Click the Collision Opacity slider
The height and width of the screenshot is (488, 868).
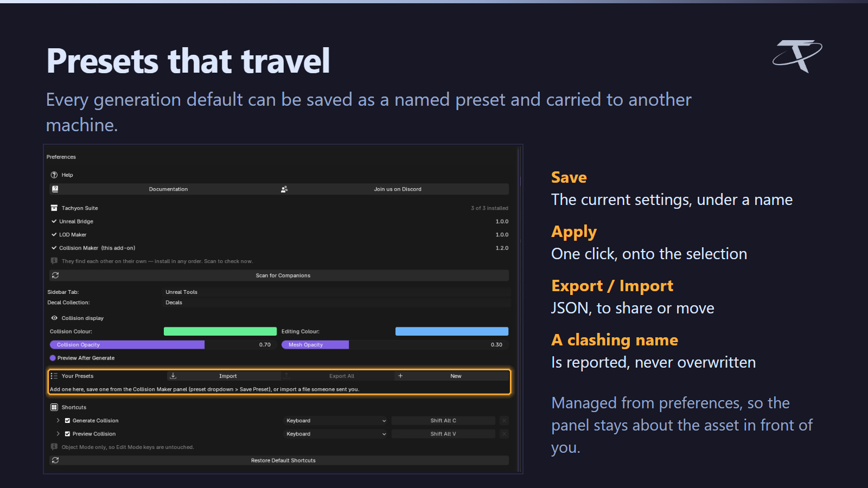[163, 345]
